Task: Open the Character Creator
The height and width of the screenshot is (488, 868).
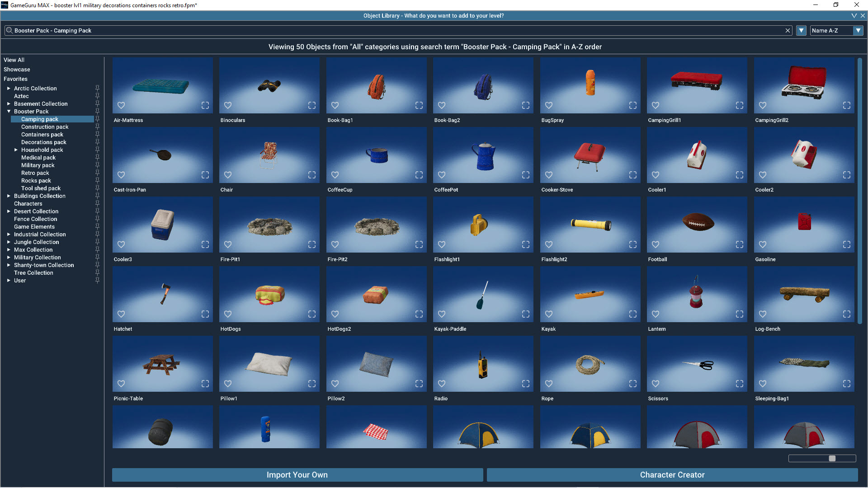Action: (672, 475)
